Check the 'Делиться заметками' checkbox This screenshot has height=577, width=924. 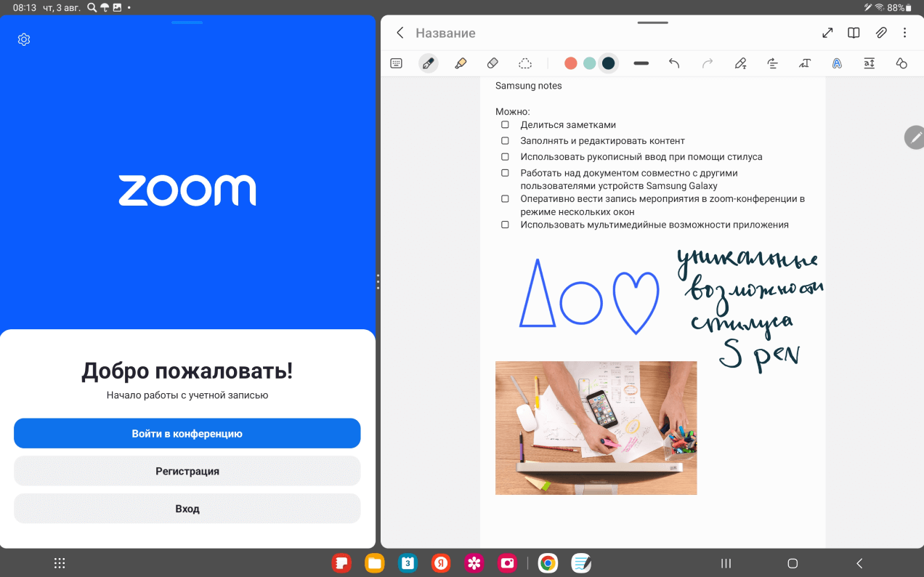click(505, 125)
